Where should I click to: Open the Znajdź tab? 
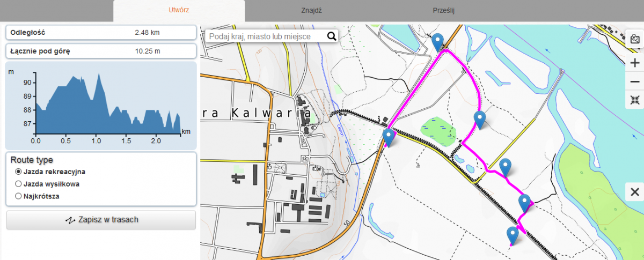tap(311, 10)
